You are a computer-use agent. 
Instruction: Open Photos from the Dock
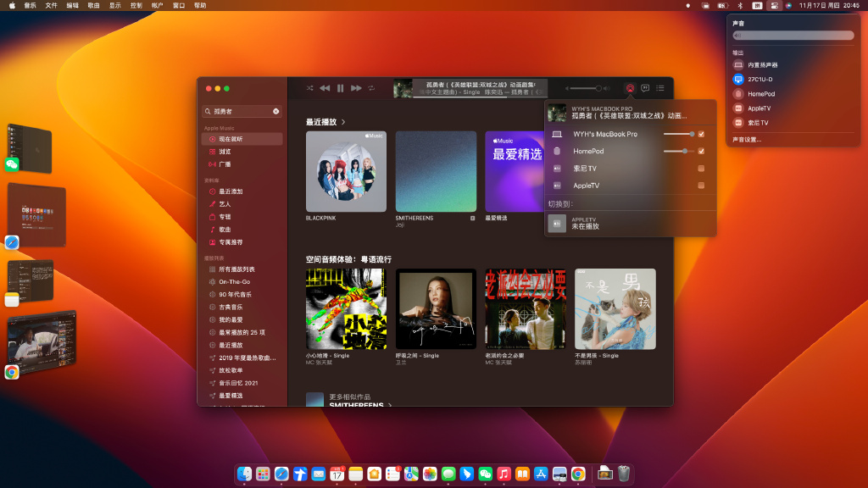click(430, 474)
